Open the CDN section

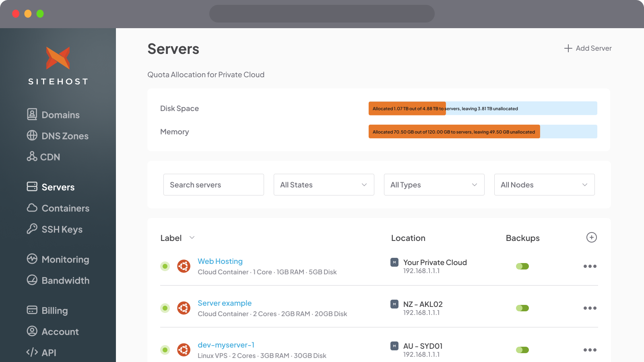pyautogui.click(x=51, y=157)
